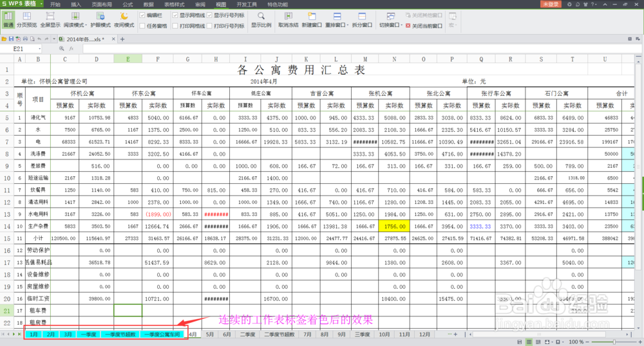Select the cyan 1月 sheet tab
The width and height of the screenshot is (644, 346).
point(34,334)
